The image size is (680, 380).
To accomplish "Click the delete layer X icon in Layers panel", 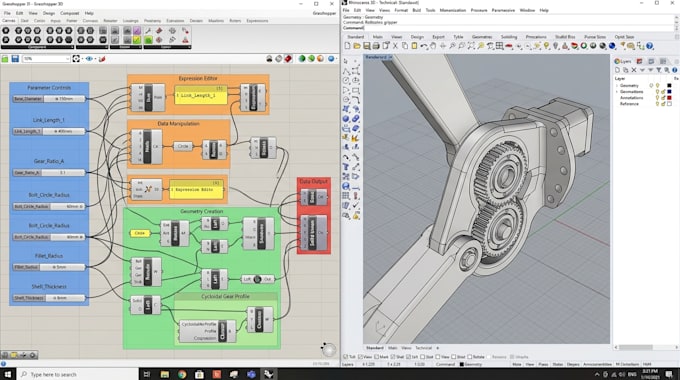I will click(634, 70).
